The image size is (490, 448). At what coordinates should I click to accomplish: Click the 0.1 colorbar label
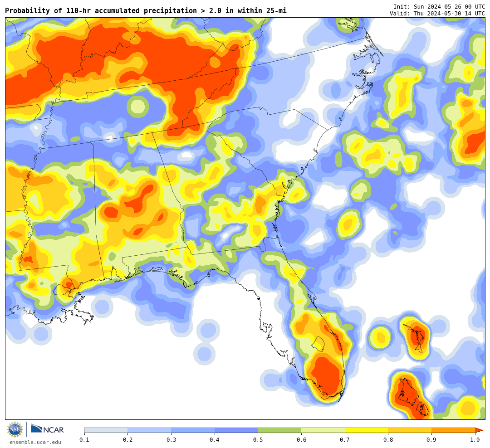pyautogui.click(x=84, y=440)
